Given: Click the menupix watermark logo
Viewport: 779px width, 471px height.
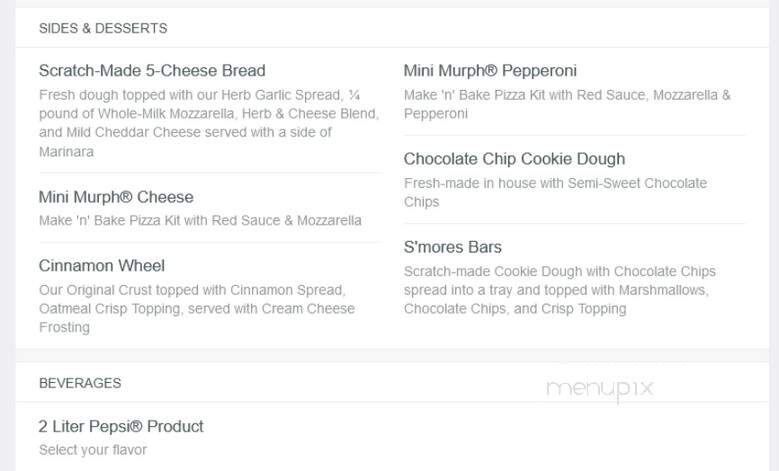Looking at the screenshot, I should 600,389.
